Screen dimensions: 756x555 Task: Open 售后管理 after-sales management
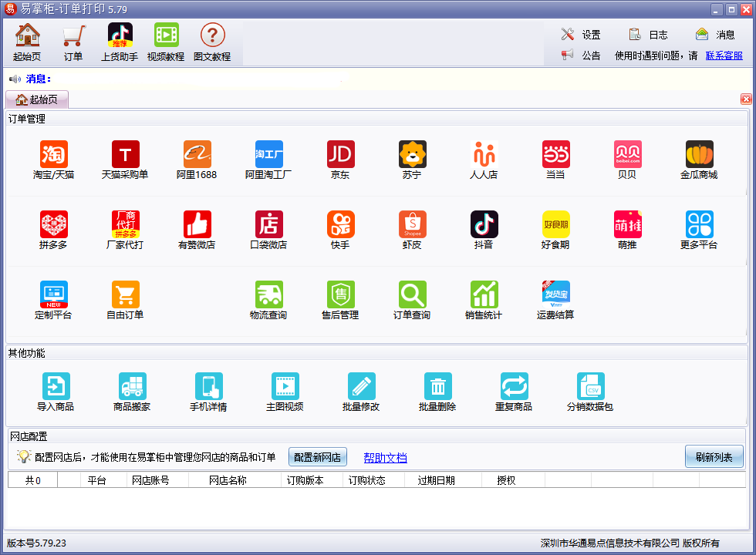340,300
